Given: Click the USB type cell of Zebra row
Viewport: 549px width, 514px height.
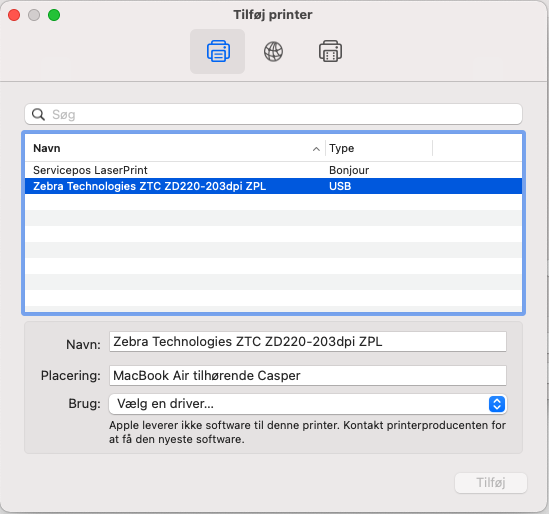Looking at the screenshot, I should point(340,186).
